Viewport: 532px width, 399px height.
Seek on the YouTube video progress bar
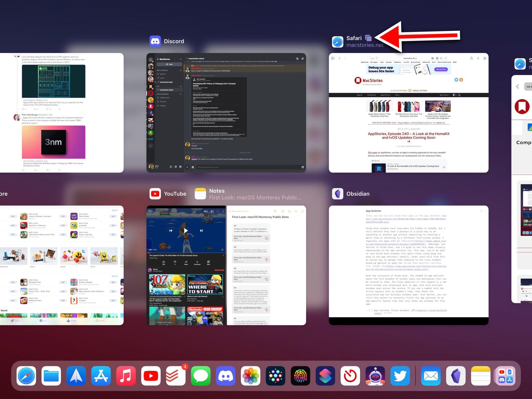(x=186, y=252)
